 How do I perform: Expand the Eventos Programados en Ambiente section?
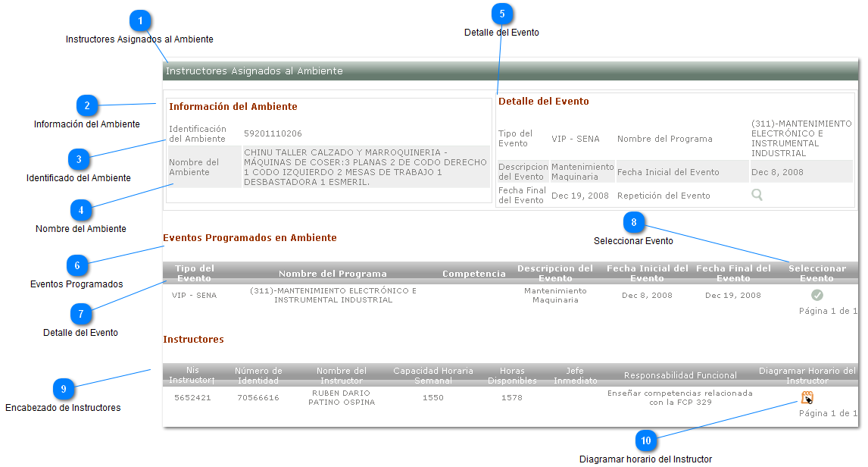pyautogui.click(x=249, y=237)
